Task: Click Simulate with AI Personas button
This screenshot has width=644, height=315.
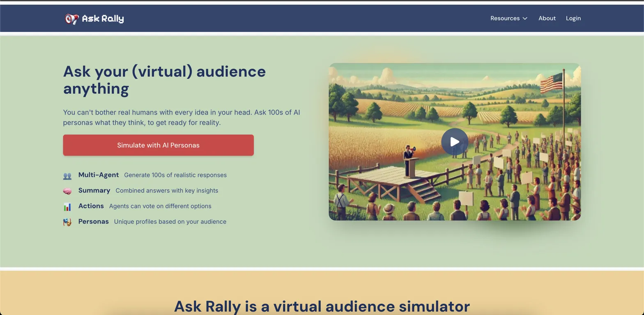Action: tap(158, 145)
